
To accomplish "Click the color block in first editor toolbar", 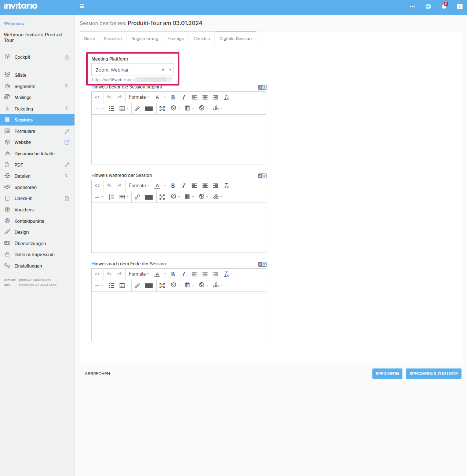I will point(149,109).
